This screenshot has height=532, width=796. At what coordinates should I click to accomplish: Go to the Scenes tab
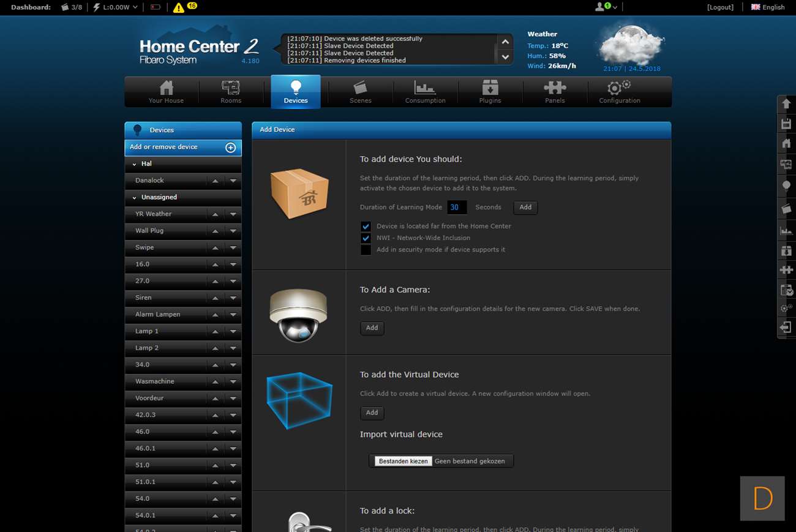pyautogui.click(x=361, y=92)
